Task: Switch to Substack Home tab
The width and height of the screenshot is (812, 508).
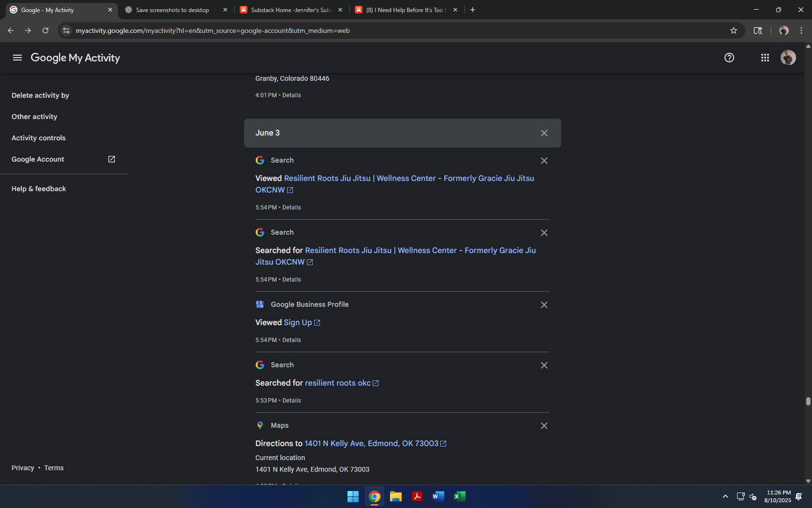Action: (x=290, y=10)
